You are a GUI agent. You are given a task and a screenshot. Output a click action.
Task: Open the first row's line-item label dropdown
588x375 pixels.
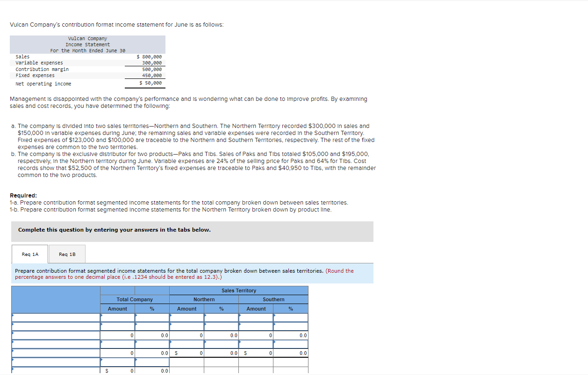(x=56, y=318)
